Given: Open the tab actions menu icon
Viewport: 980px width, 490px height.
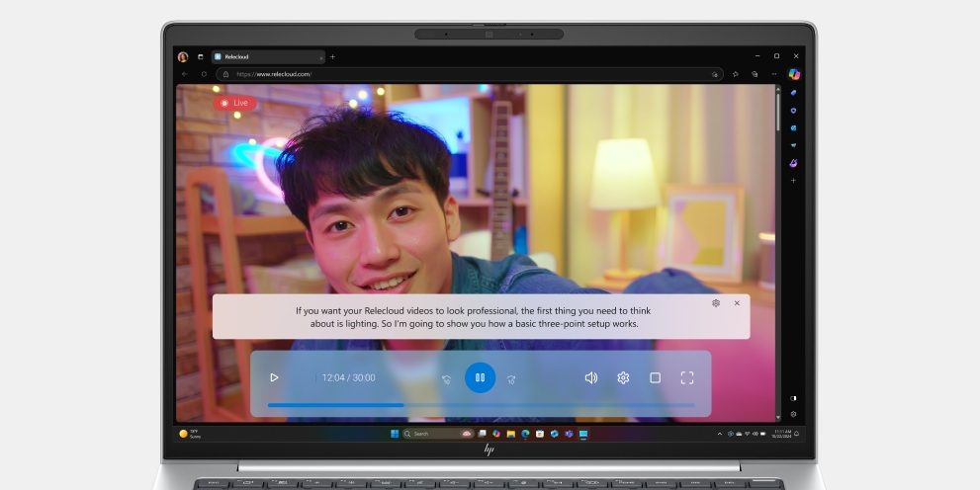Looking at the screenshot, I should coord(201,56).
